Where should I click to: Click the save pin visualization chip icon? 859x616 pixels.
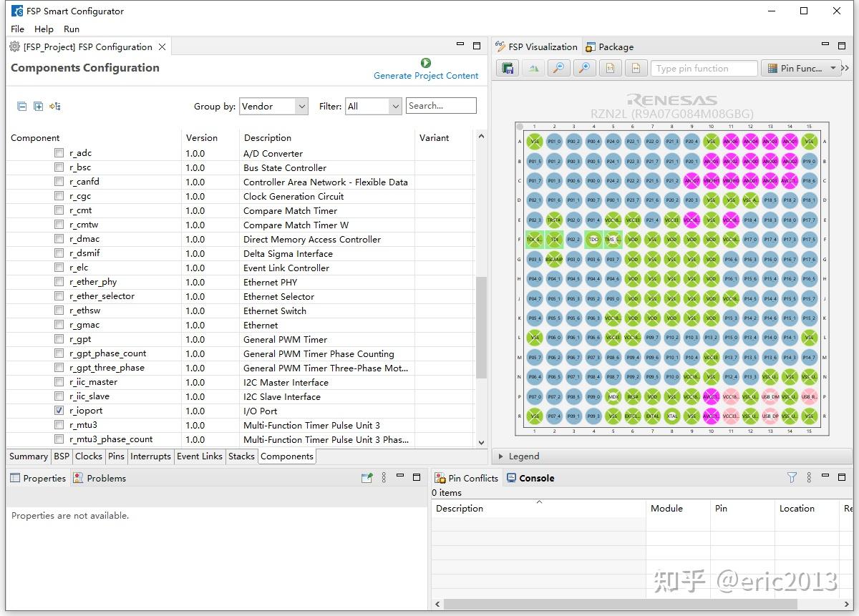click(508, 68)
